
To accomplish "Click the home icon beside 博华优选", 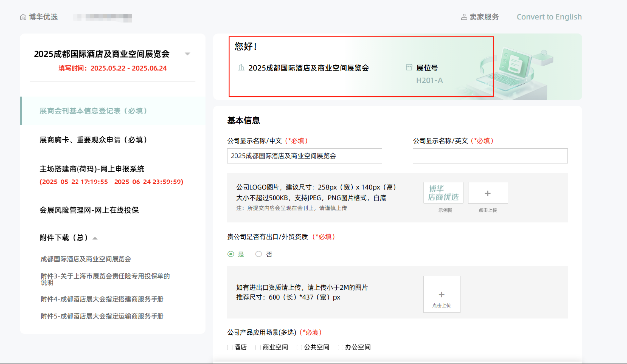I will click(x=23, y=17).
